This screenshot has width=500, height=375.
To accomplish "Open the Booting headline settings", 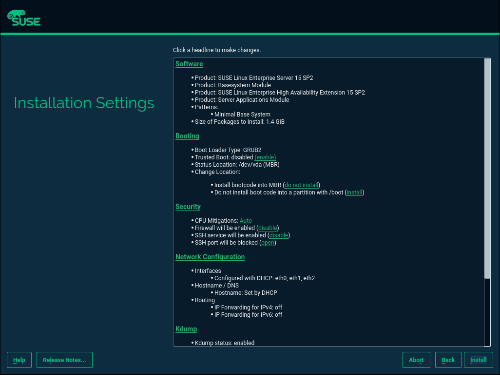I will tap(187, 136).
